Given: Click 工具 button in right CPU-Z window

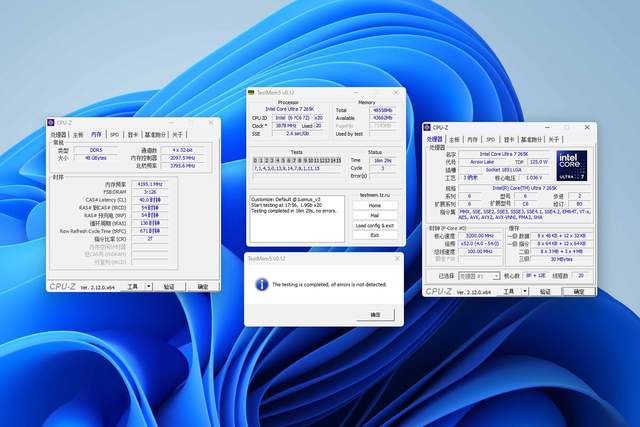Looking at the screenshot, I should click(x=509, y=291).
